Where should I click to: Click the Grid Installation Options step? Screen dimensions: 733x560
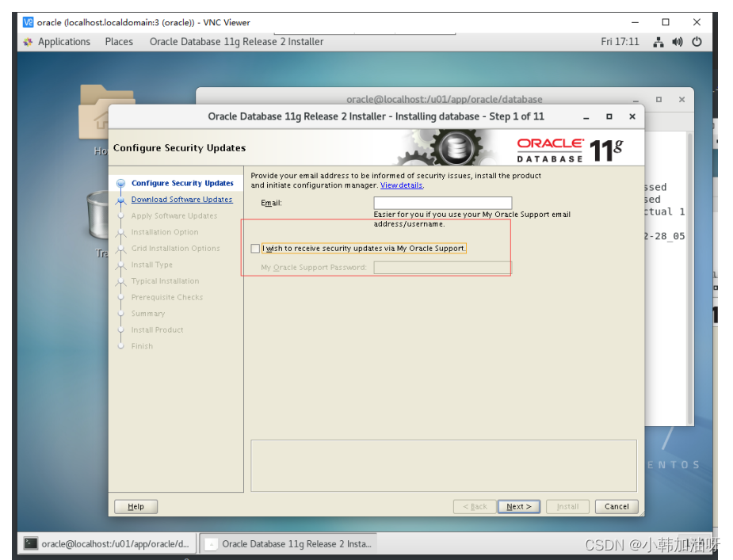(x=175, y=249)
